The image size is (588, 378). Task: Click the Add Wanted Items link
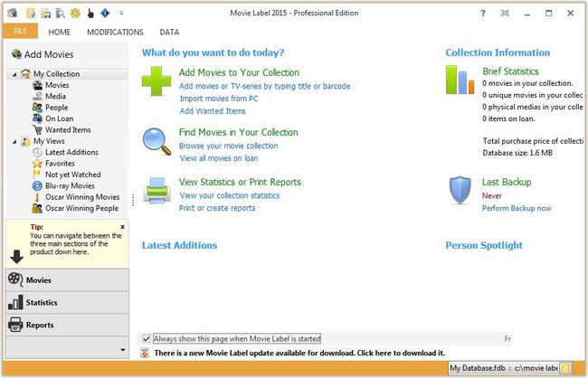[x=213, y=111]
